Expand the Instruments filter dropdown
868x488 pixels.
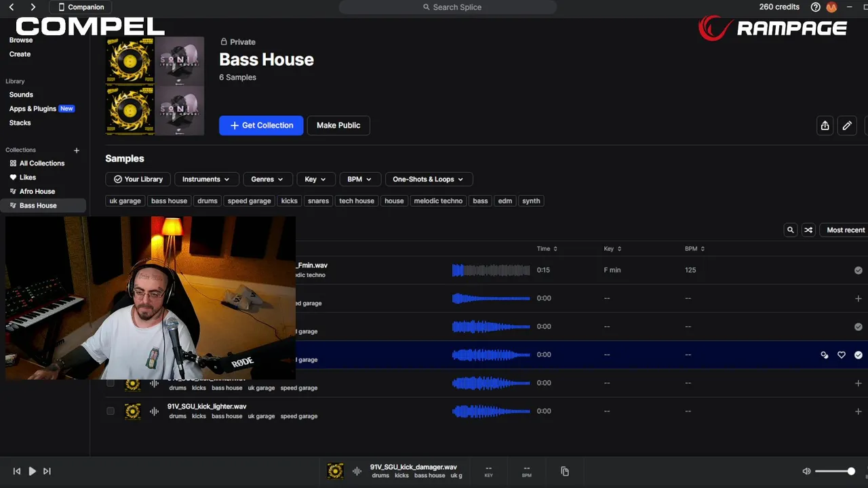pos(206,179)
